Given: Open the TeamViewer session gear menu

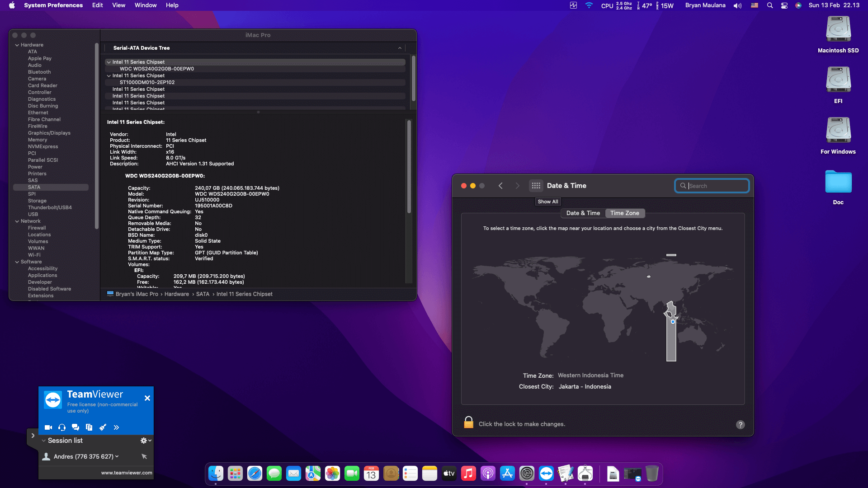Looking at the screenshot, I should coord(146,441).
